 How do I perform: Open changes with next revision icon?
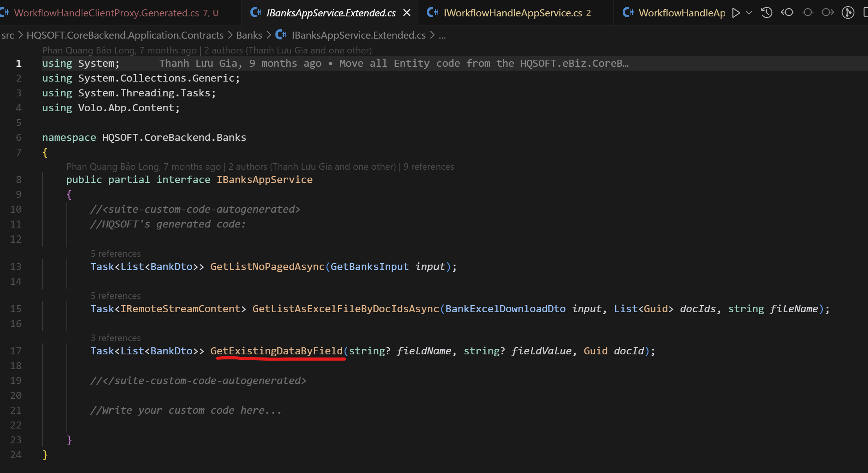click(x=827, y=13)
